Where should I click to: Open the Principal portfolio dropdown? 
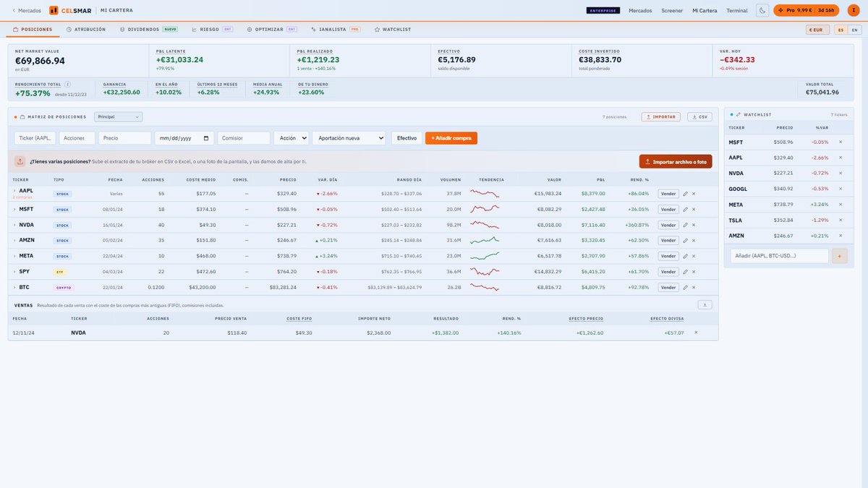119,116
